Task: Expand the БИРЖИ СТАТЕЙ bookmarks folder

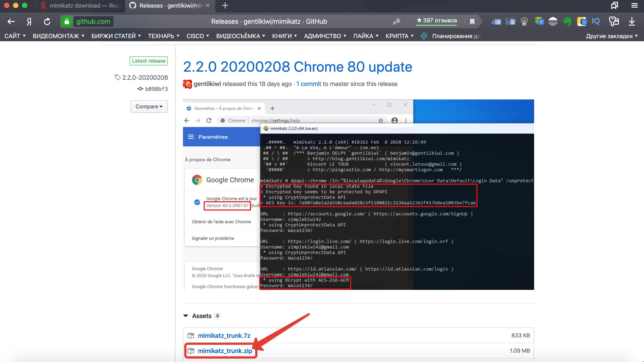Action: (x=116, y=36)
